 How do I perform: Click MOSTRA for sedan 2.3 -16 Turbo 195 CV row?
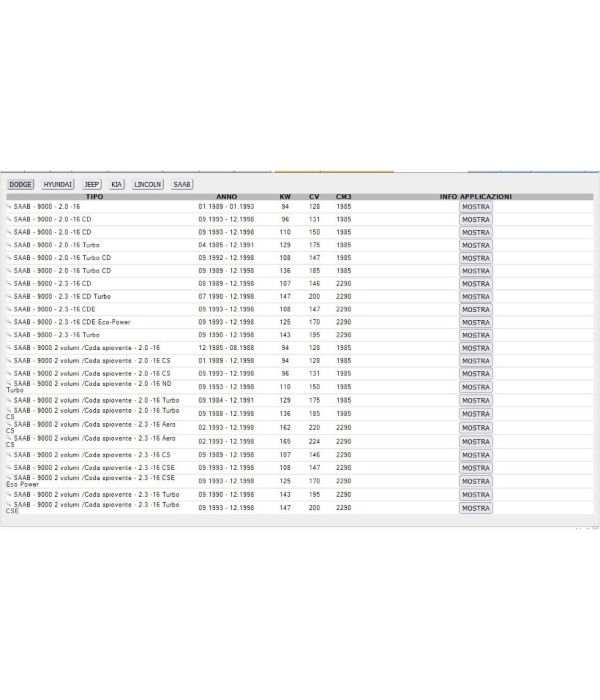tap(476, 335)
